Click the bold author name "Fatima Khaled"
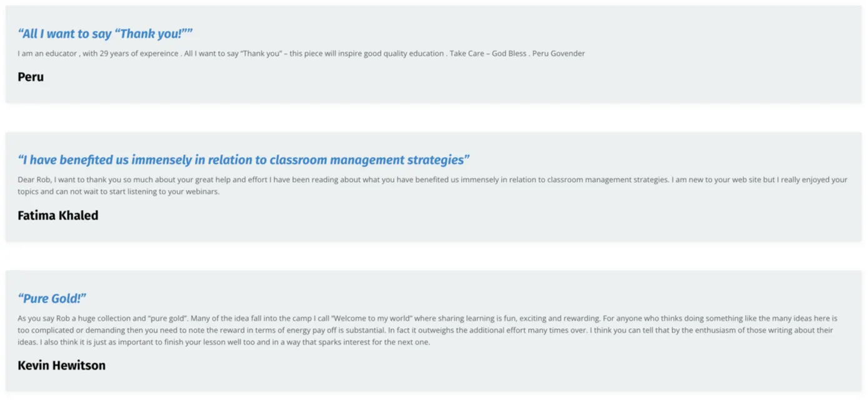Screen dimensions: 868x402 57,216
